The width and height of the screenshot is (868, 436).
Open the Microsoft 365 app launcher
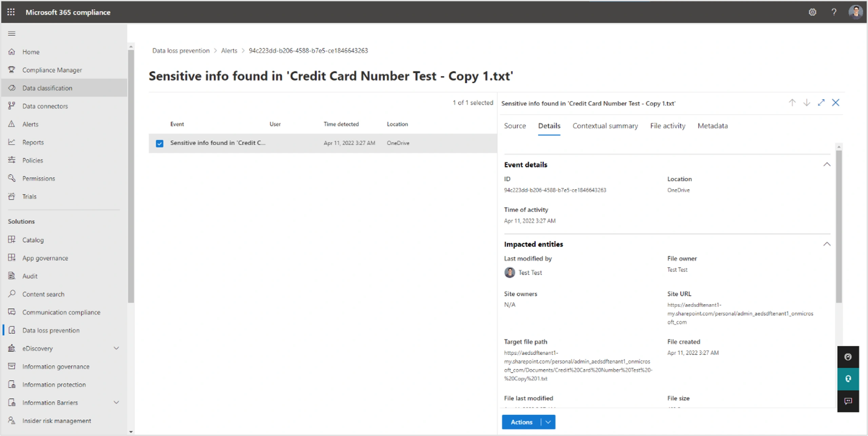coord(11,12)
